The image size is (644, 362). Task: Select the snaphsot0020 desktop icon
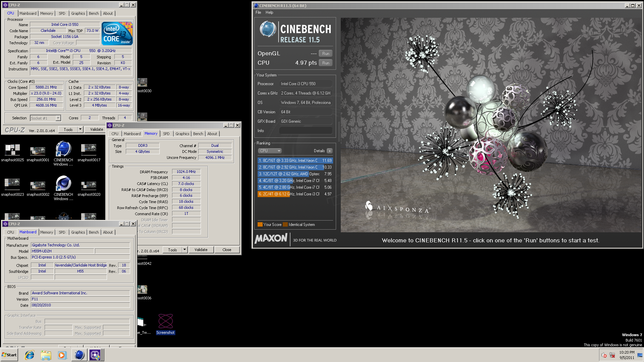[89, 187]
